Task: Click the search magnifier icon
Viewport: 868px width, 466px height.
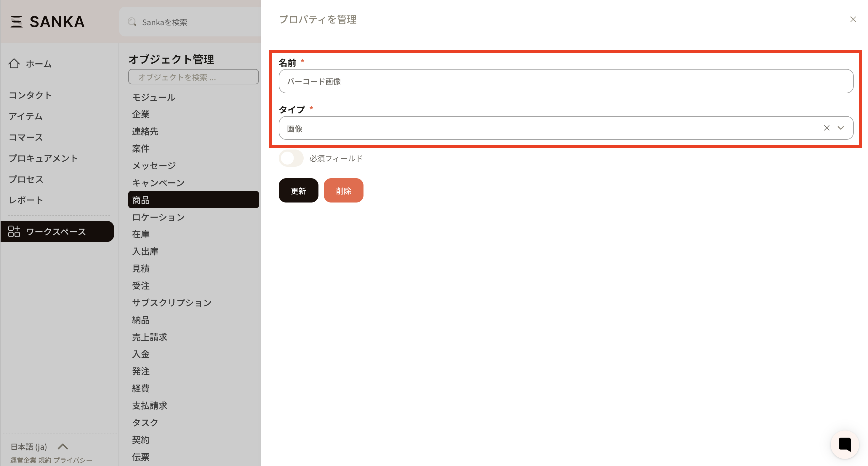Action: click(132, 22)
